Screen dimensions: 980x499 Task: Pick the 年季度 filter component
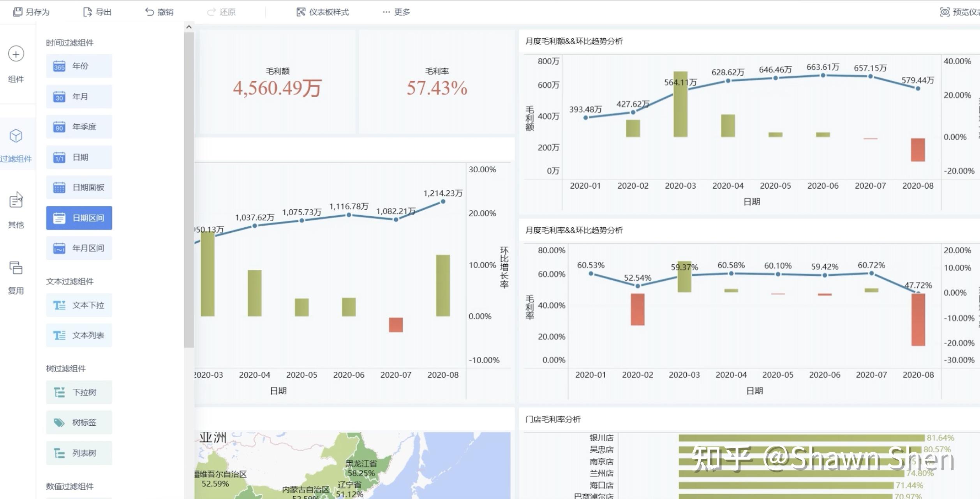tap(79, 127)
